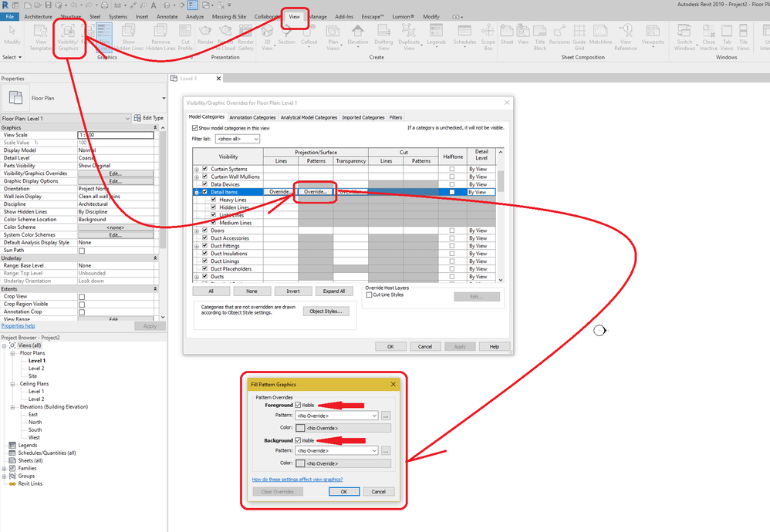Create a new Sheet
This screenshot has height=532, width=770.
pyautogui.click(x=507, y=35)
